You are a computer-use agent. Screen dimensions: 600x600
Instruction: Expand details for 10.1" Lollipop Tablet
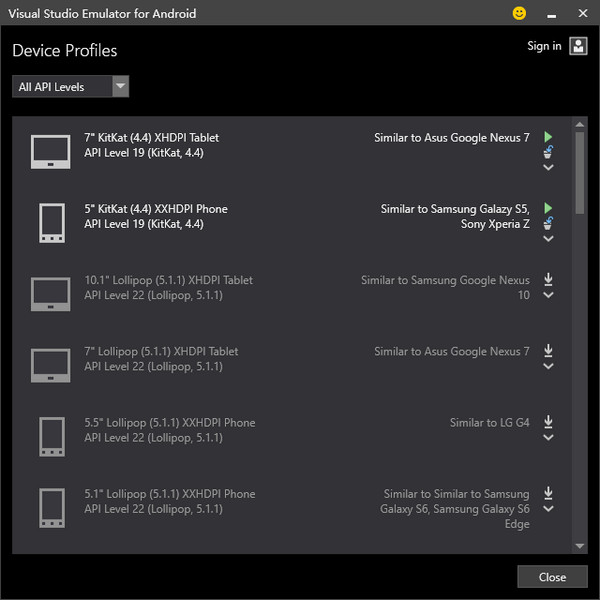548,295
